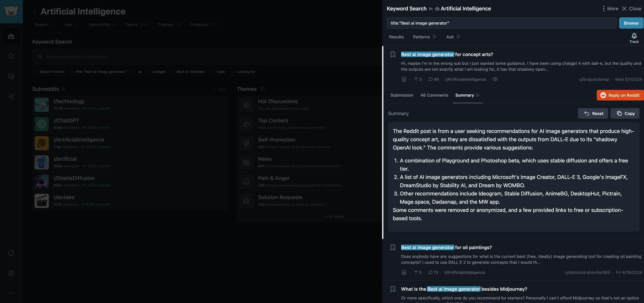
Task: Click the Copy summary button
Action: (x=625, y=113)
